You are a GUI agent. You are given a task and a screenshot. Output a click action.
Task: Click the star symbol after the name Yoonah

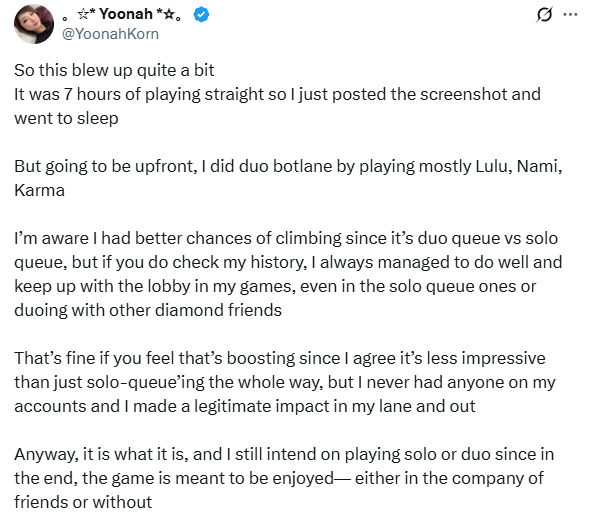[x=169, y=14]
